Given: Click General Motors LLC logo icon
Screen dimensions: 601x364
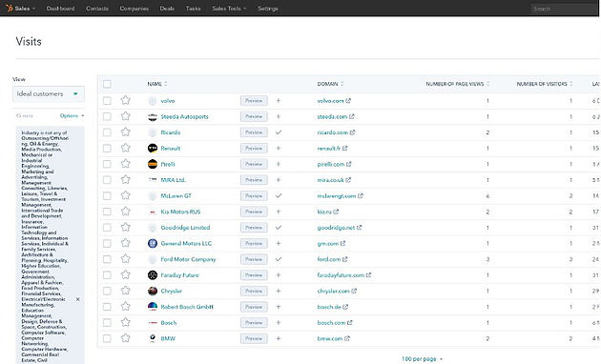Looking at the screenshot, I should [153, 243].
